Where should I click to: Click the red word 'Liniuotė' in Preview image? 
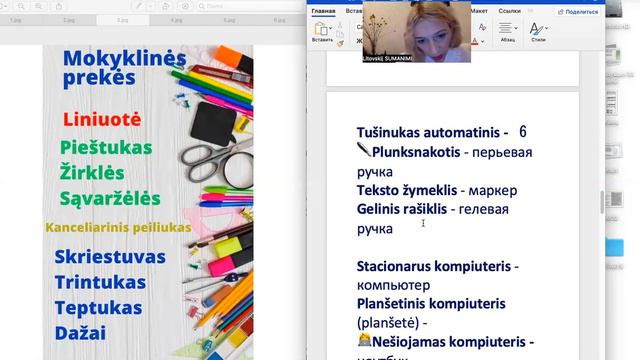point(102,120)
